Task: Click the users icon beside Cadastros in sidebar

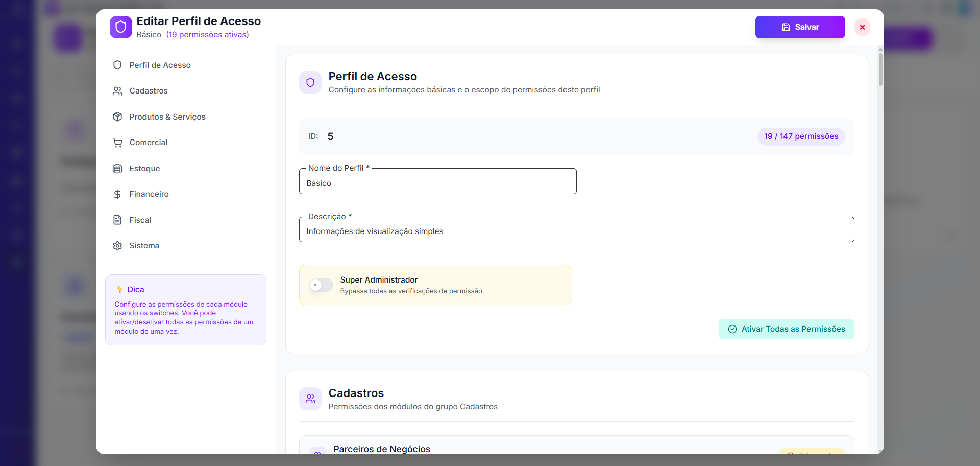Action: 117,91
